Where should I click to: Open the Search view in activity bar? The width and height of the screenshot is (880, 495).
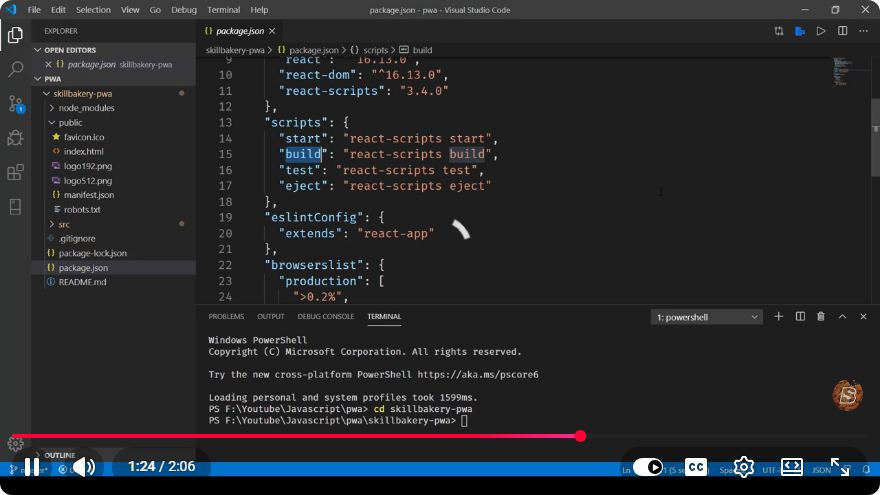(15, 69)
